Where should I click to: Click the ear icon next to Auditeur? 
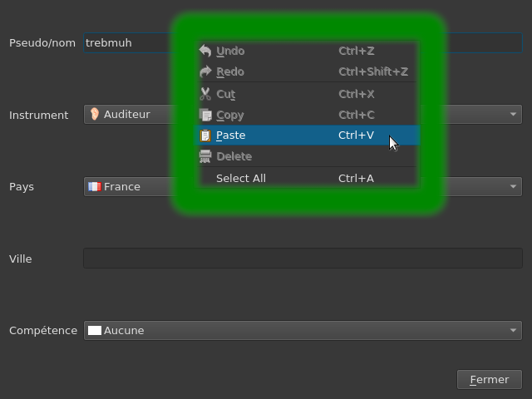95,114
